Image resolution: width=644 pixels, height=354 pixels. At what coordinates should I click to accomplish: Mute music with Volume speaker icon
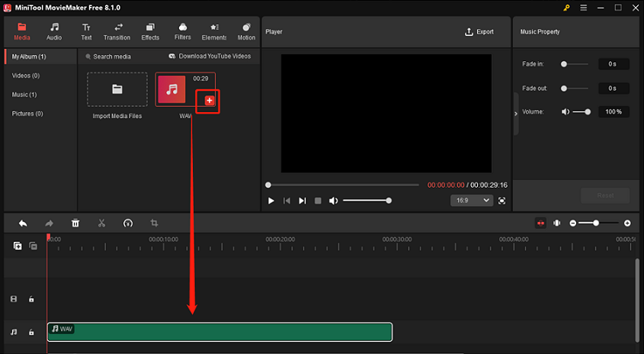coord(566,112)
